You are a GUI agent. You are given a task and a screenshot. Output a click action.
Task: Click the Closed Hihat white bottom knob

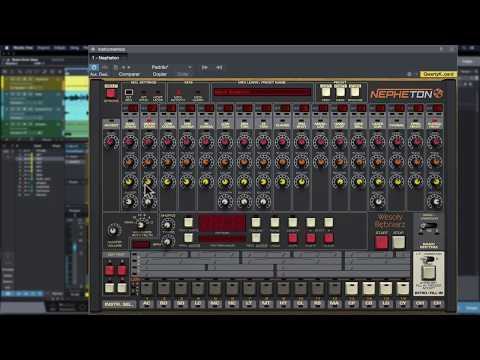pyautogui.click(x=435, y=202)
